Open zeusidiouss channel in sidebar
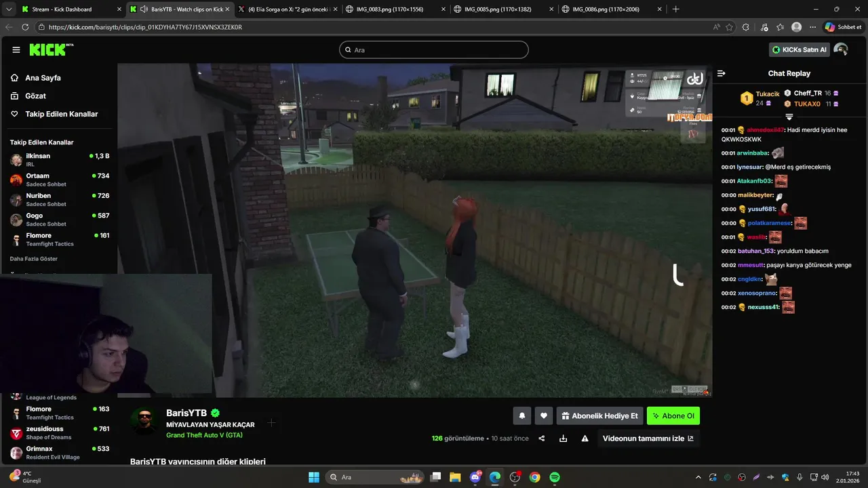 tap(60, 432)
